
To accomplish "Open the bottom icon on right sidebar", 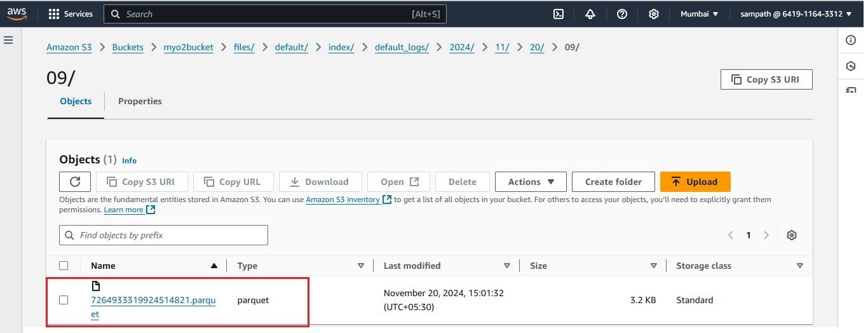I will pos(851,90).
